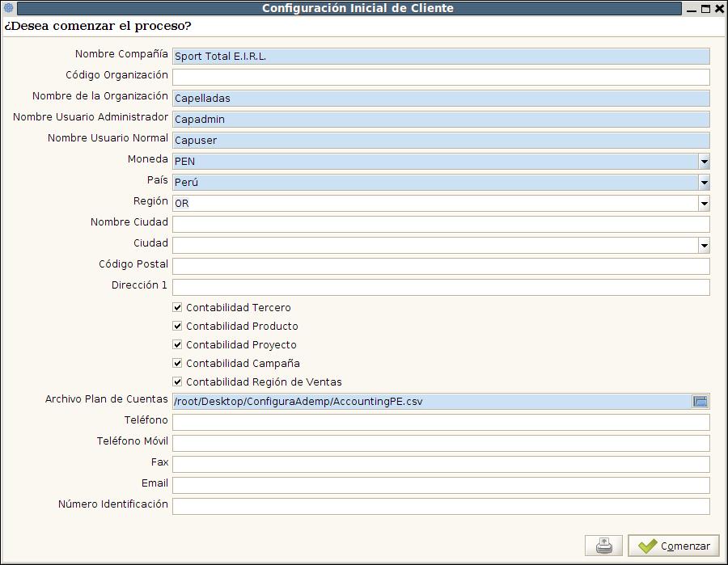
Task: Open the Moneda dropdown arrow
Action: [x=705, y=162]
